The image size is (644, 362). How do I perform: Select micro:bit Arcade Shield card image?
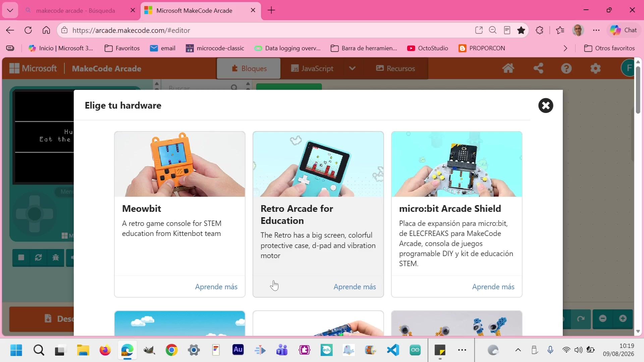(x=457, y=164)
